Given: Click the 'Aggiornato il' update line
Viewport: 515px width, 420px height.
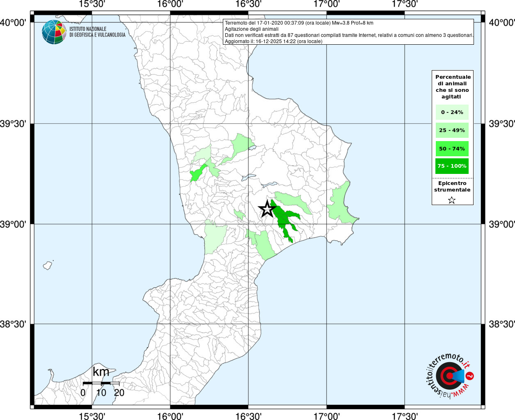Looking at the screenshot, I should (273, 41).
